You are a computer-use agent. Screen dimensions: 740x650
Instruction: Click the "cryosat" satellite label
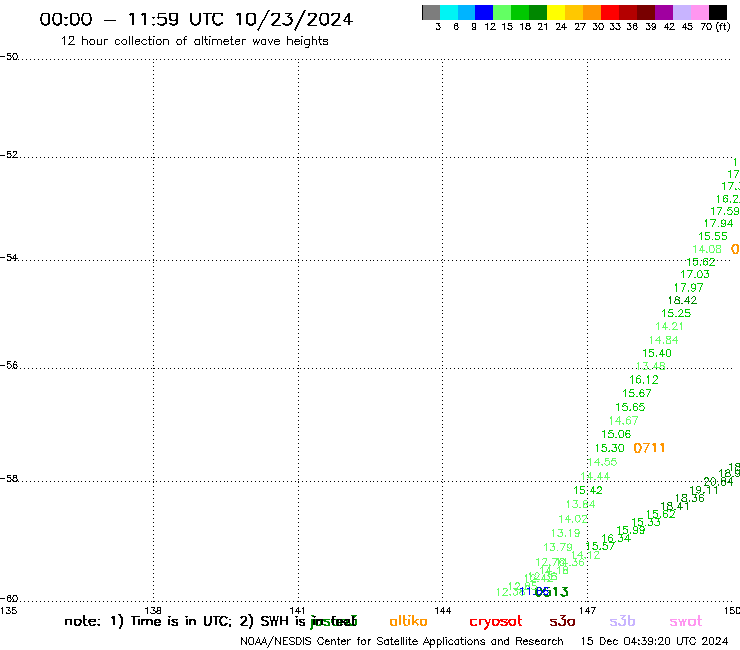click(x=496, y=622)
